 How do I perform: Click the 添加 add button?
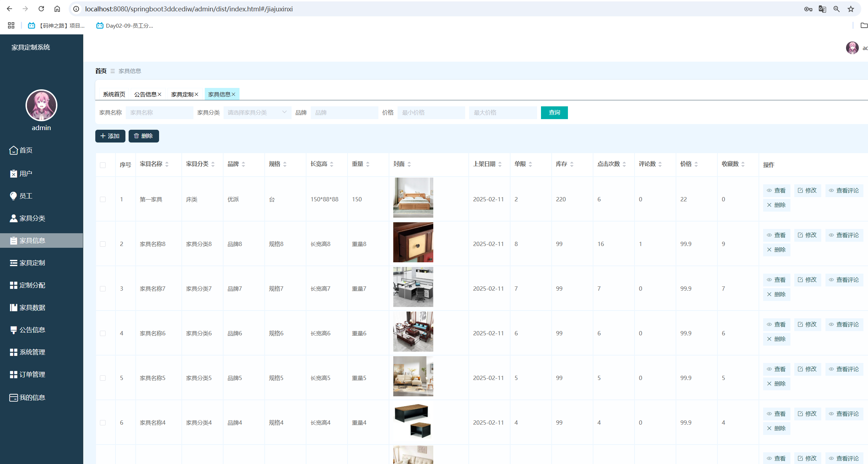coord(110,136)
